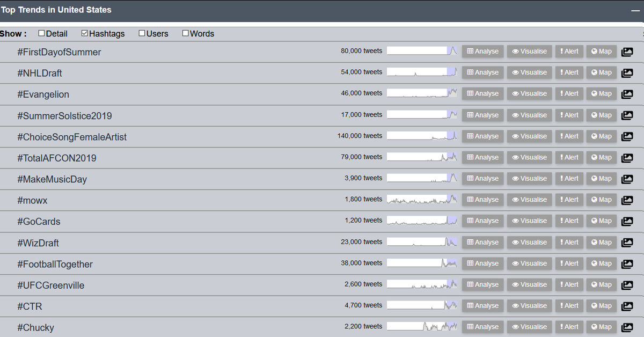Open the Map for #FirstDayofSummer
This screenshot has width=644, height=337.
pyautogui.click(x=601, y=52)
